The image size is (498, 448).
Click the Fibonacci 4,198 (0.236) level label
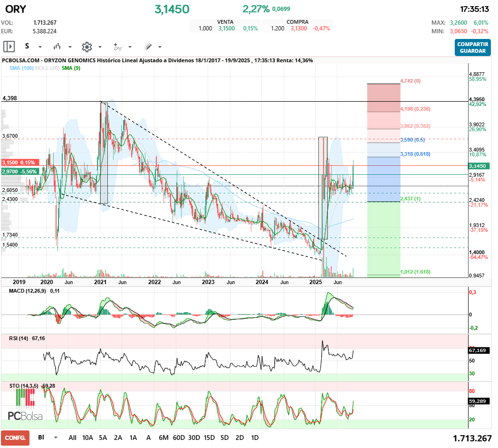pos(415,109)
